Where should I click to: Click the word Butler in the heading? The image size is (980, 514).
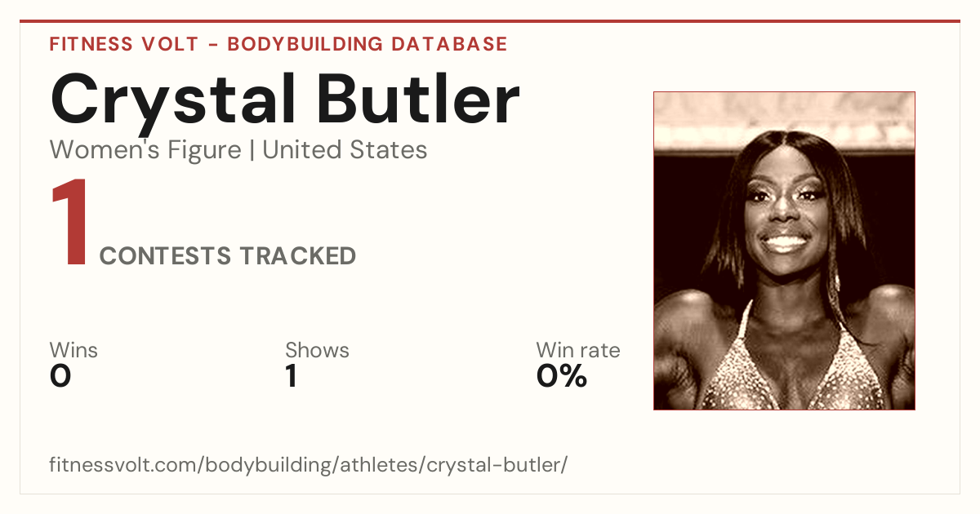[419, 100]
